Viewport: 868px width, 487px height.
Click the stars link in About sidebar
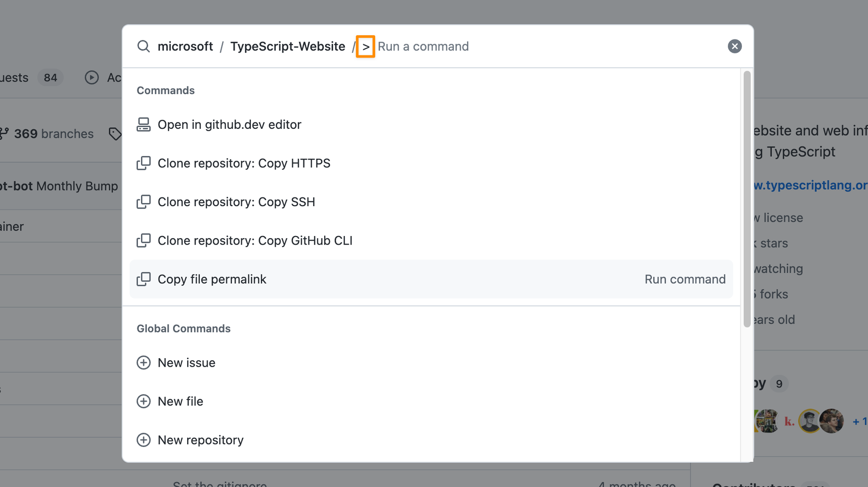click(772, 243)
